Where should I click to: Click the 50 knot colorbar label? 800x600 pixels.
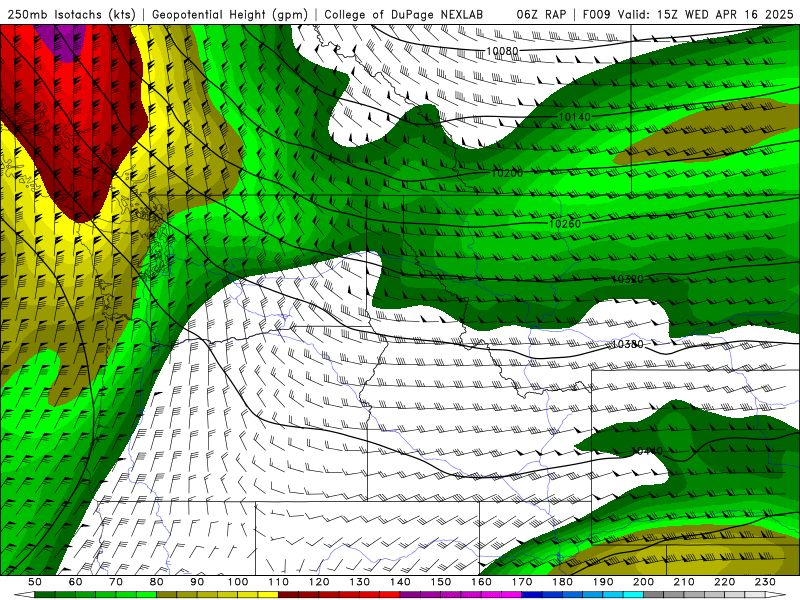tap(35, 582)
